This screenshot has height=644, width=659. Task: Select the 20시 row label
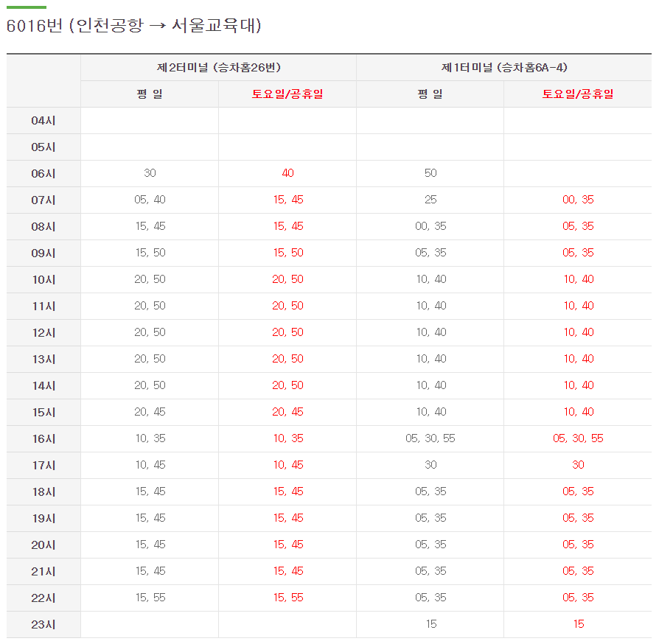43,545
